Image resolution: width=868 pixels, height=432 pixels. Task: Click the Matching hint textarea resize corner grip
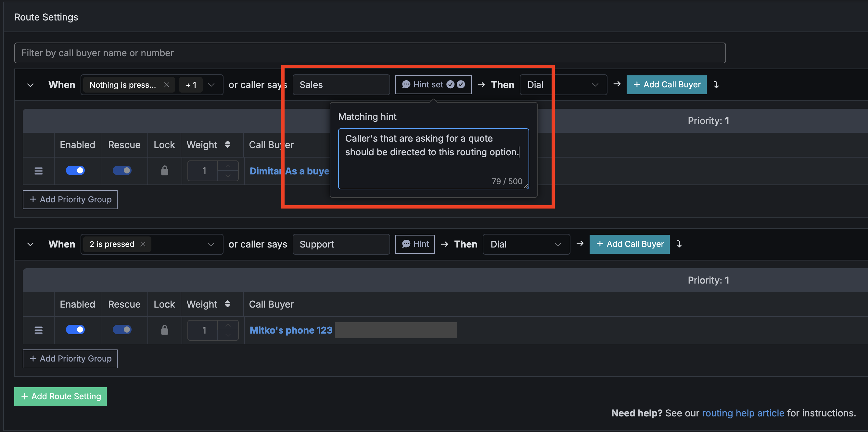click(526, 186)
